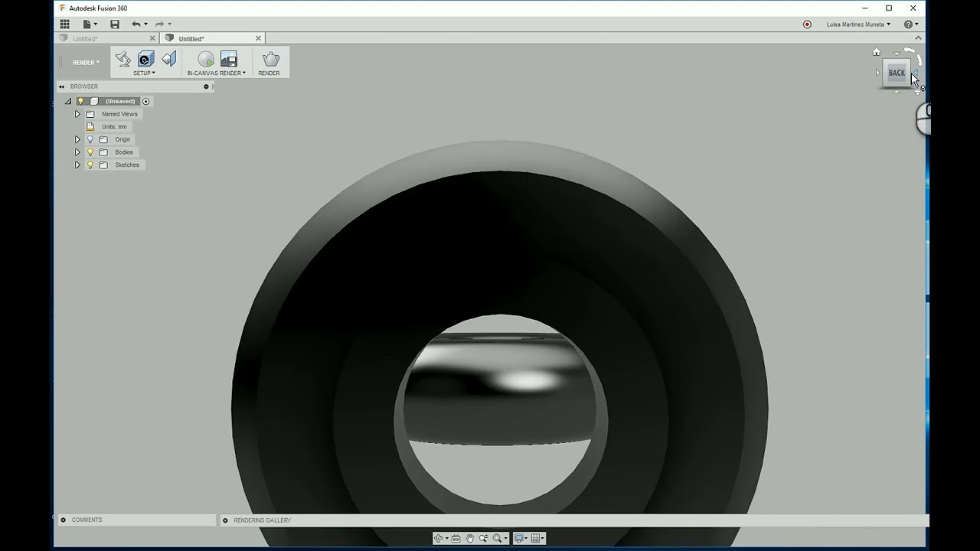Select the (Unsaved) root component
Image resolution: width=980 pixels, height=551 pixels.
[x=120, y=101]
